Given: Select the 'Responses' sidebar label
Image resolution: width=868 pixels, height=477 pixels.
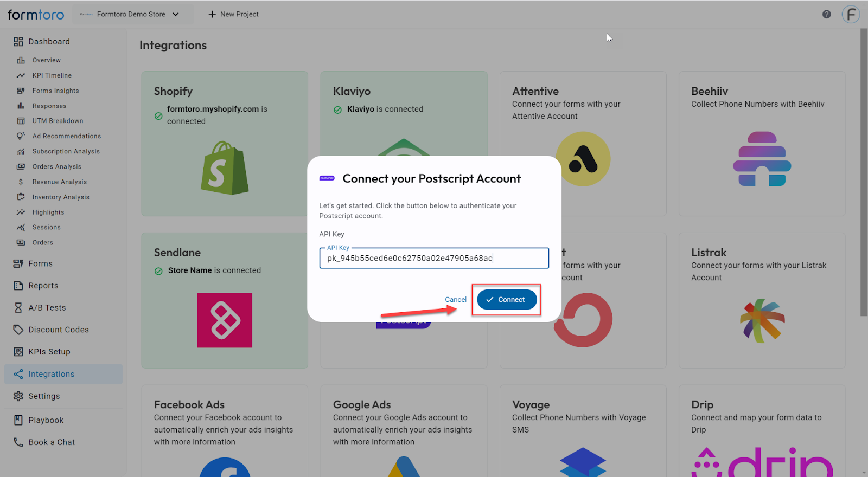Looking at the screenshot, I should (49, 106).
